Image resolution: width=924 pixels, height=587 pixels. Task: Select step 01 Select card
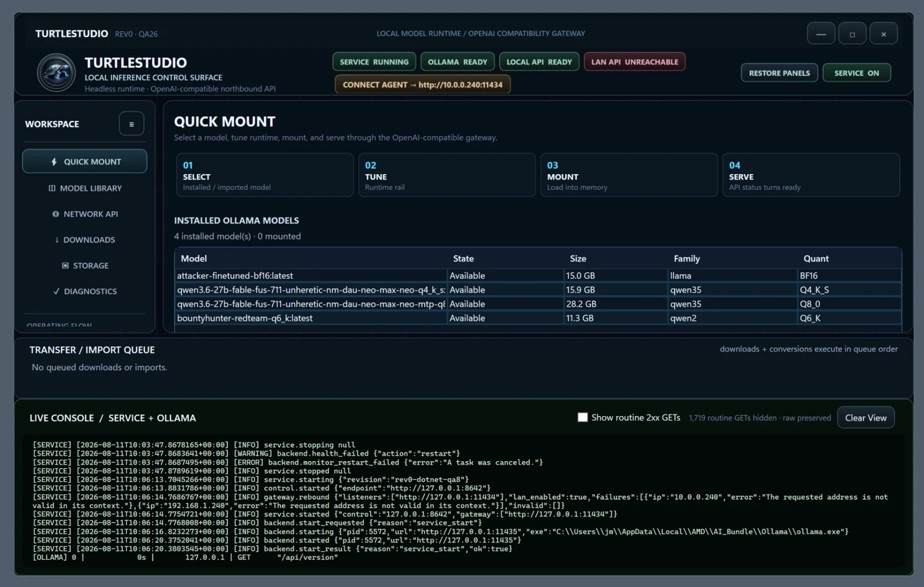coord(264,175)
